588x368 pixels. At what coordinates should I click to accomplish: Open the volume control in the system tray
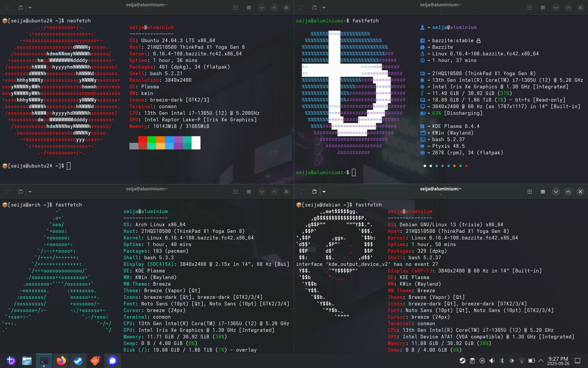click(492, 361)
